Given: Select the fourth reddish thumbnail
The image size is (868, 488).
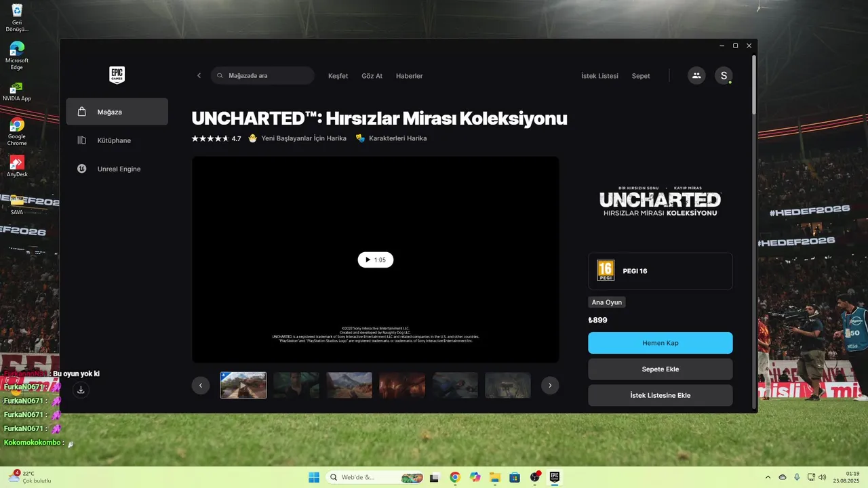Looking at the screenshot, I should point(402,385).
